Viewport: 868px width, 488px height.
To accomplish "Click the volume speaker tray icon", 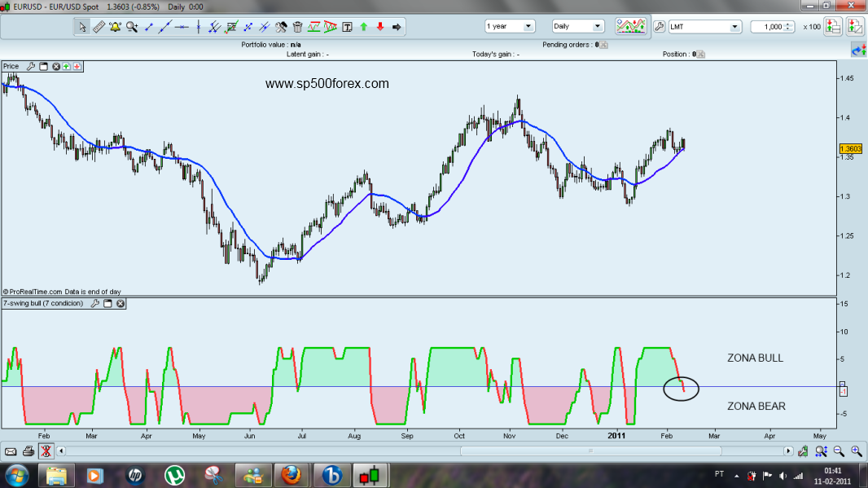I will click(783, 476).
